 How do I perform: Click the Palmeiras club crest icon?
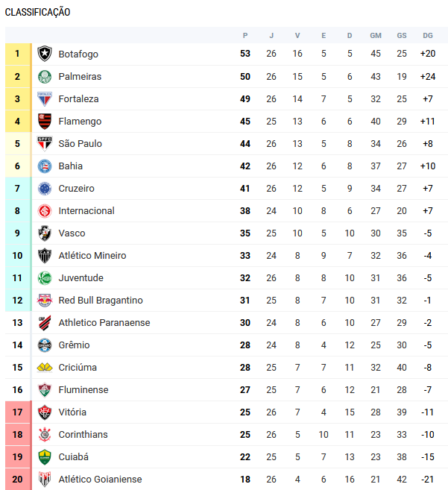(45, 76)
